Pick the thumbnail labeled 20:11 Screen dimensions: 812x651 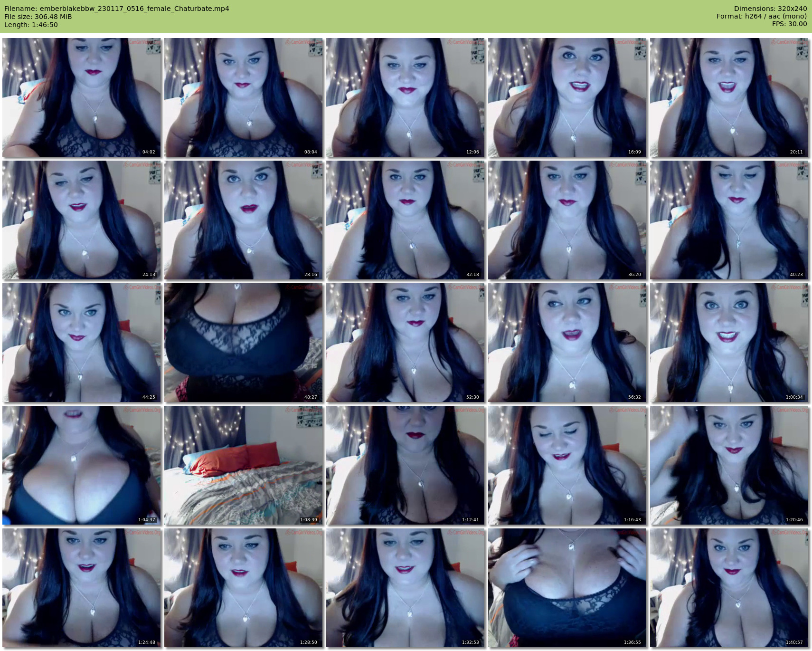coord(729,97)
